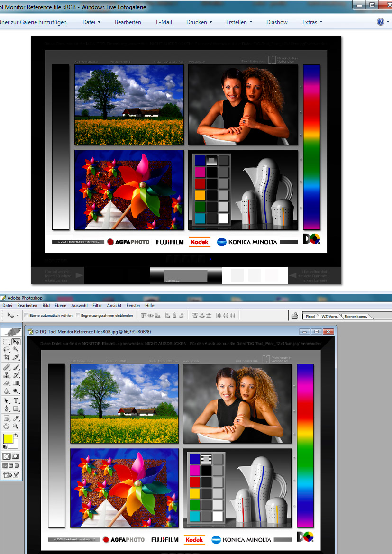Switch to the Ebenenkomp. palette tab

[x=356, y=316]
